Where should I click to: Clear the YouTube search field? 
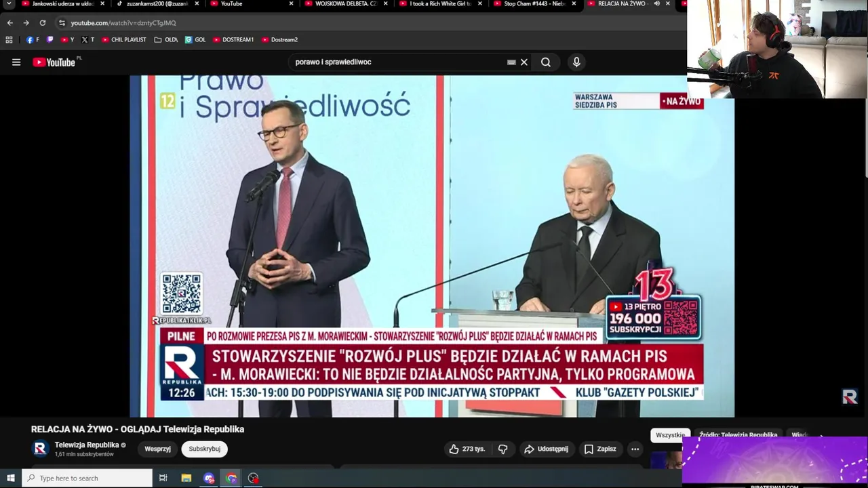point(524,62)
